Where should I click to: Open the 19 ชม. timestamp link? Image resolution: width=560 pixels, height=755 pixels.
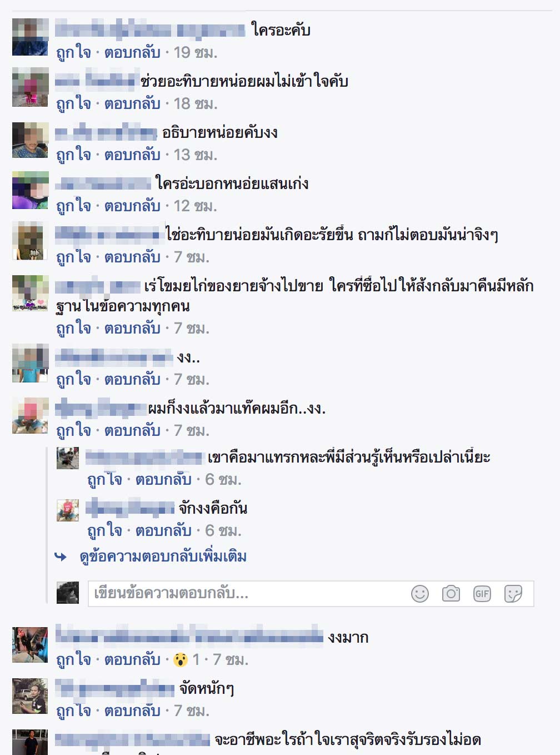195,52
